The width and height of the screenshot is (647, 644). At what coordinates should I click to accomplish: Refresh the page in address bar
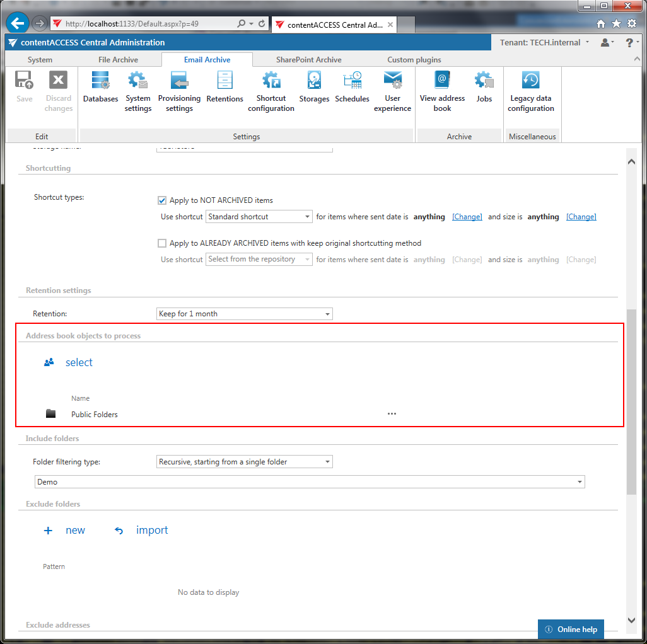pos(262,23)
